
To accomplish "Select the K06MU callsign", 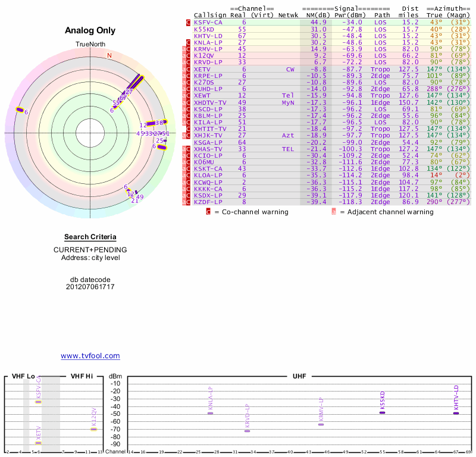I will [x=204, y=162].
